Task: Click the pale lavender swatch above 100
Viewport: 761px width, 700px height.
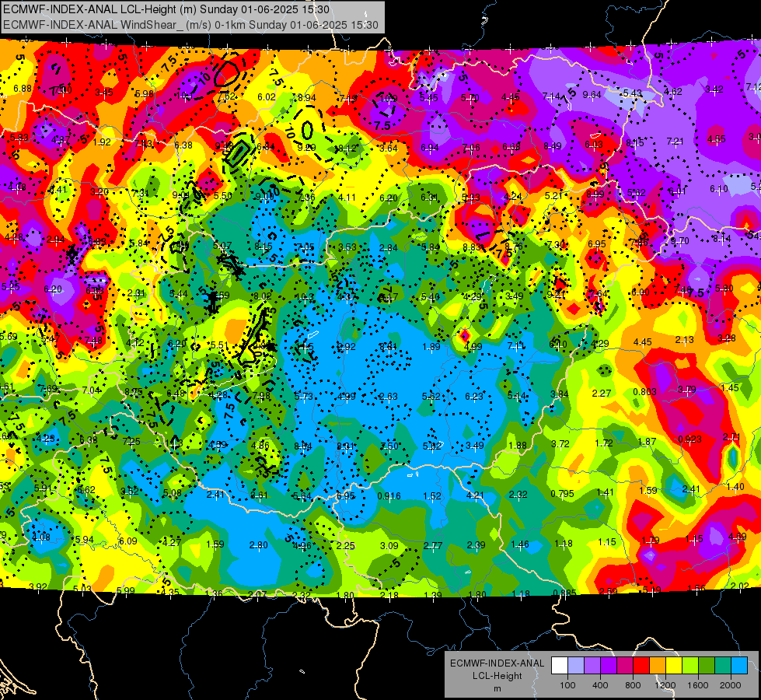Action: (x=576, y=666)
